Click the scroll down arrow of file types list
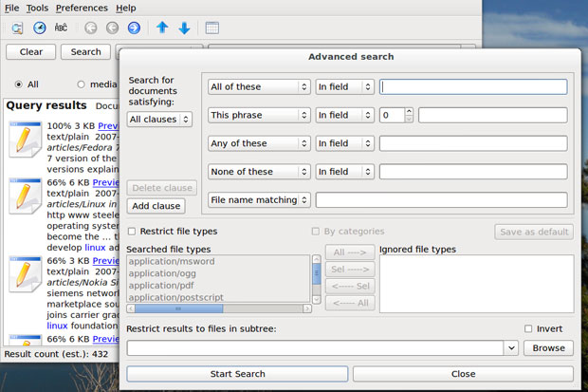This screenshot has height=392, width=588. (317, 300)
